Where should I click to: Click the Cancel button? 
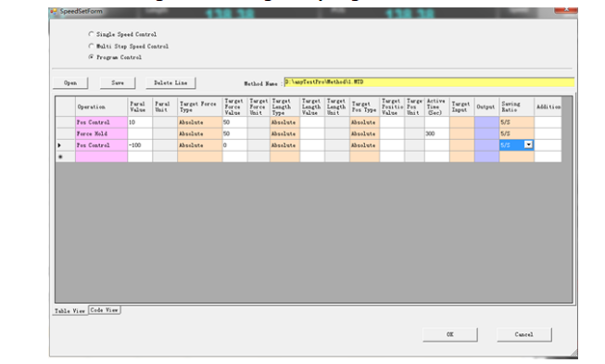524,334
